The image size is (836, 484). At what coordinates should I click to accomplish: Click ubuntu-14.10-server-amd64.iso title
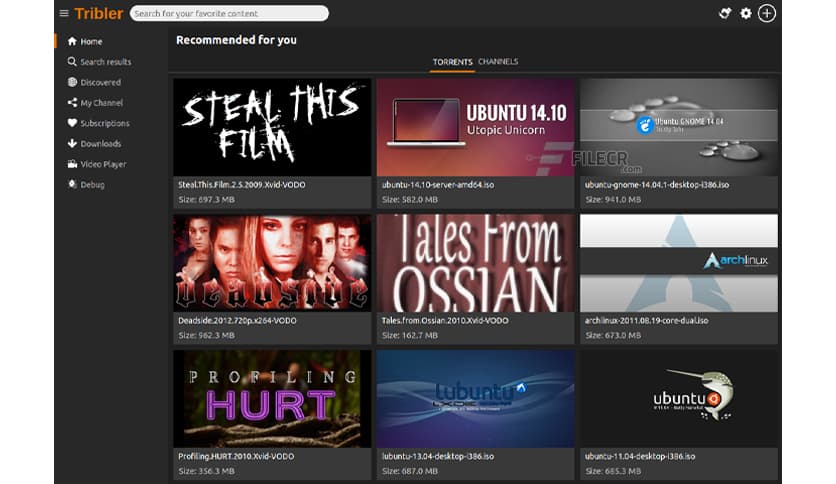coord(438,184)
